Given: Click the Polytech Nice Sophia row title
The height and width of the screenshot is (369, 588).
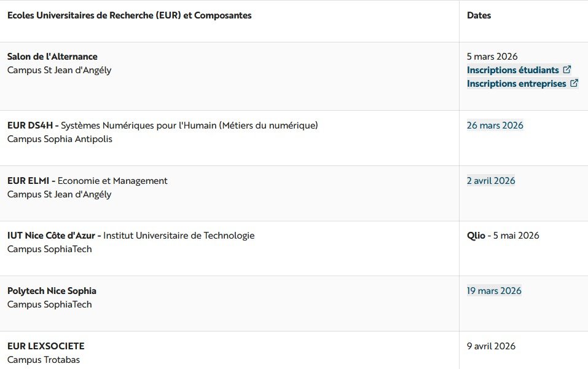Looking at the screenshot, I should click(52, 291).
